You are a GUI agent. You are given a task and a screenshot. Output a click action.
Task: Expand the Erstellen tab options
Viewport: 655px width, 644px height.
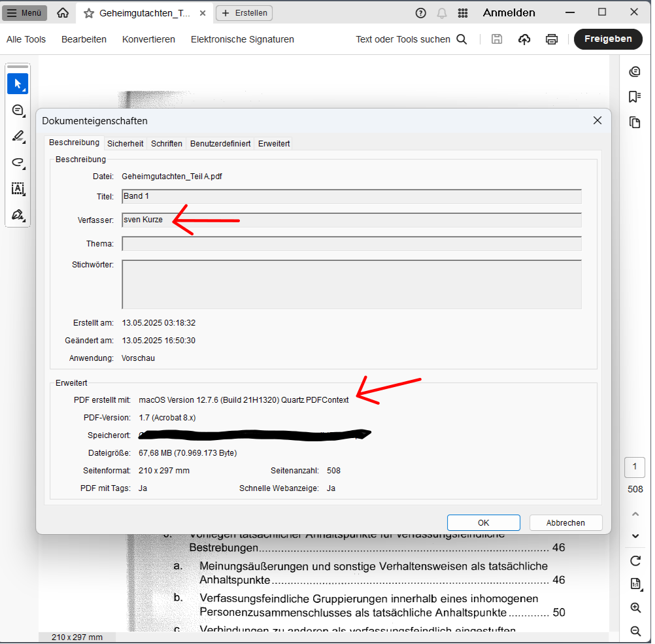pyautogui.click(x=244, y=12)
